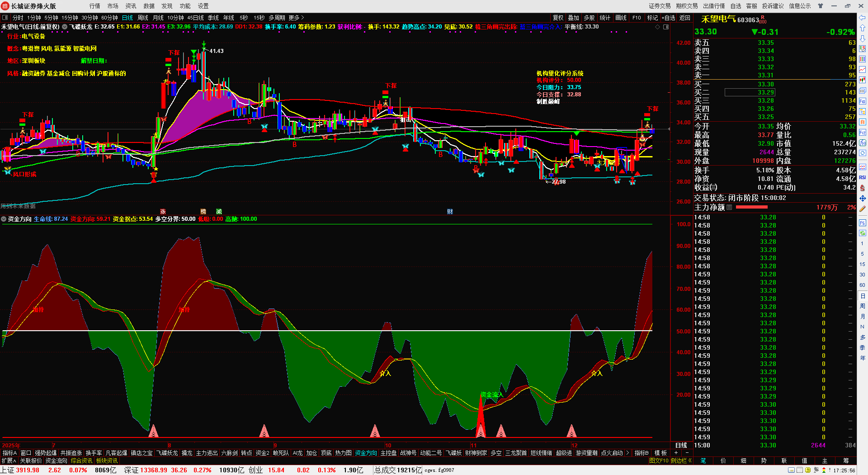This screenshot has width=868, height=475.
Task: Click the RSI icon in right sidebar
Action: 863,177
